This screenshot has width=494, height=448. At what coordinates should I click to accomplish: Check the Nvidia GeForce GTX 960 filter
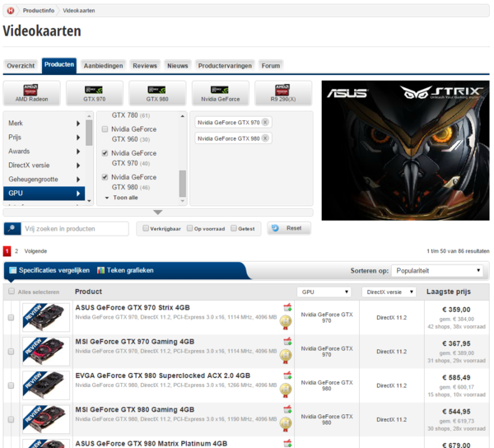(x=105, y=129)
